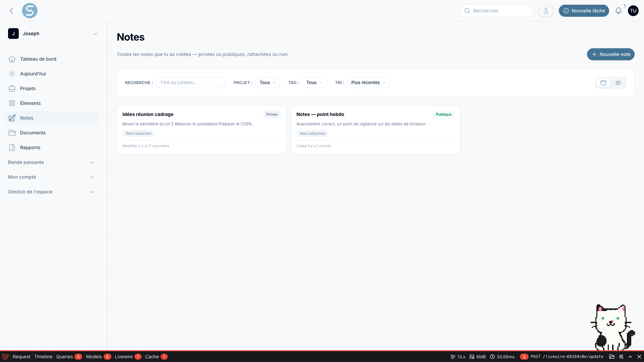Viewport: 644px width, 362px height.
Task: Open the TU account avatar
Action: (x=633, y=11)
